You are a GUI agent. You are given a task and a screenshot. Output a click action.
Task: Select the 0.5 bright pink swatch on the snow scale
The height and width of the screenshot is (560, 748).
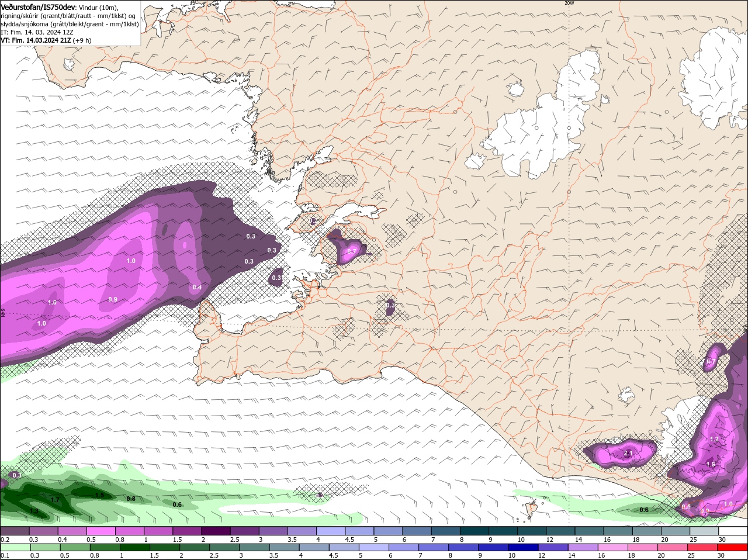coord(101,531)
